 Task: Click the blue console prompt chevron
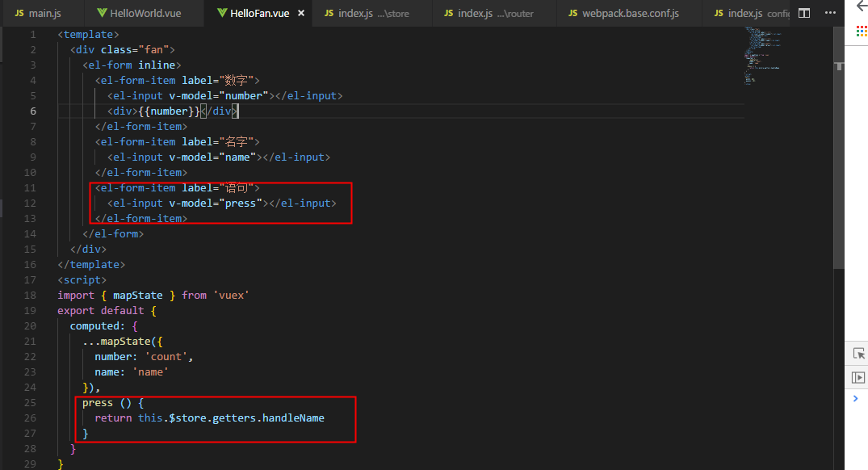click(856, 399)
